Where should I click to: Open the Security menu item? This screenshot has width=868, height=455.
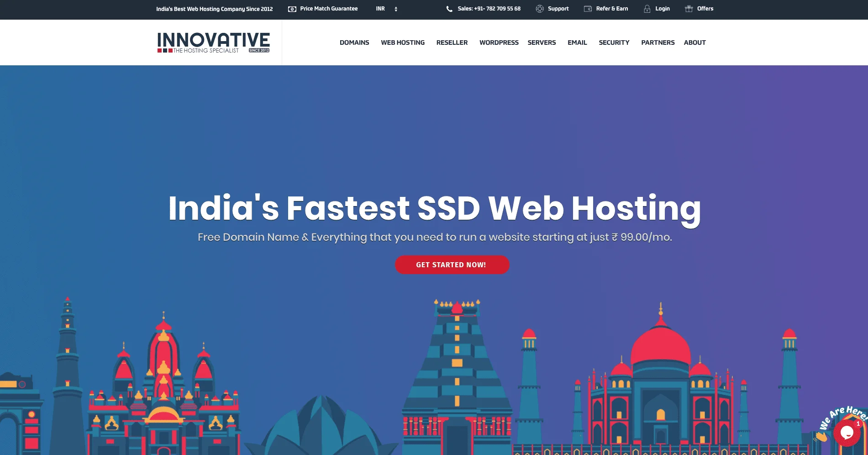coord(614,42)
